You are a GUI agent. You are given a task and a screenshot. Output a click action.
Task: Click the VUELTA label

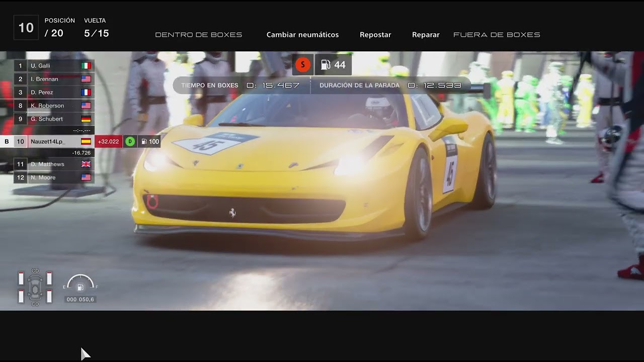point(95,21)
